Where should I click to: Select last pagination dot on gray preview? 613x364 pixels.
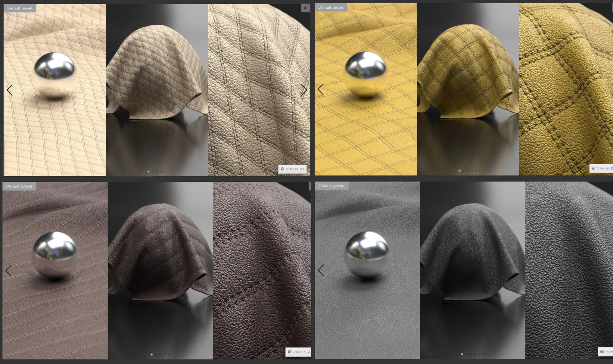[483, 354]
